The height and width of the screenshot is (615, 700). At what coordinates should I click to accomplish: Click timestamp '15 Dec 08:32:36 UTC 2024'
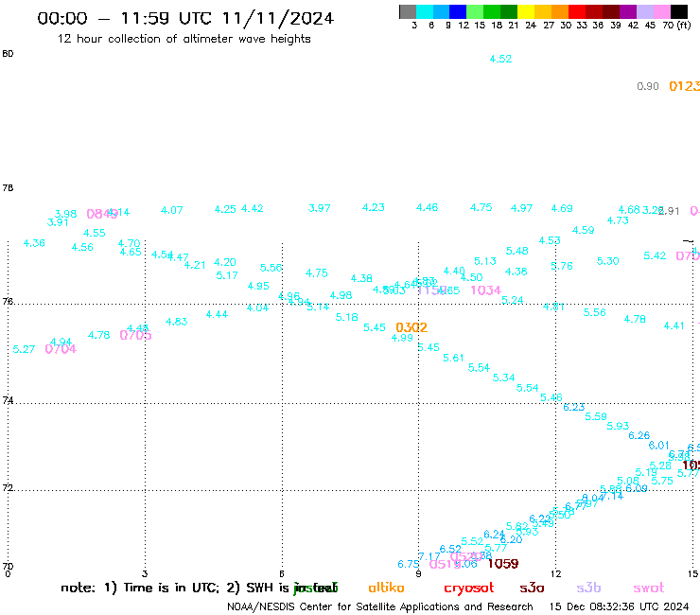click(619, 606)
